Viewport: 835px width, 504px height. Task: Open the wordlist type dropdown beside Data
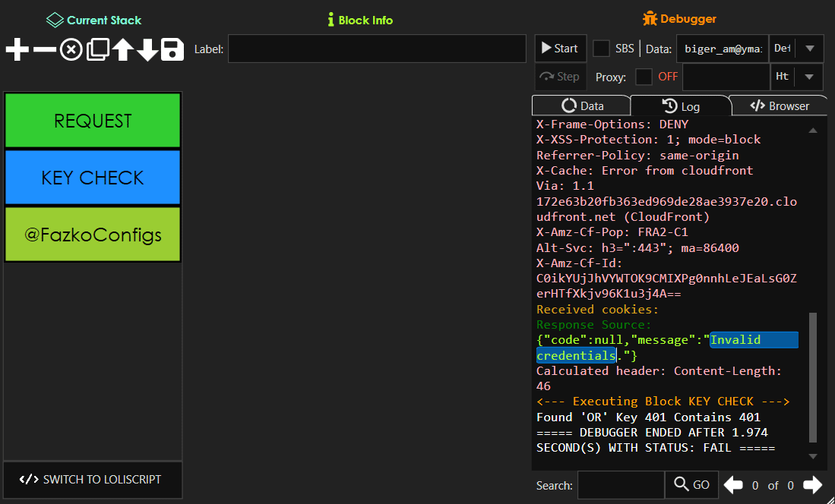(x=808, y=48)
